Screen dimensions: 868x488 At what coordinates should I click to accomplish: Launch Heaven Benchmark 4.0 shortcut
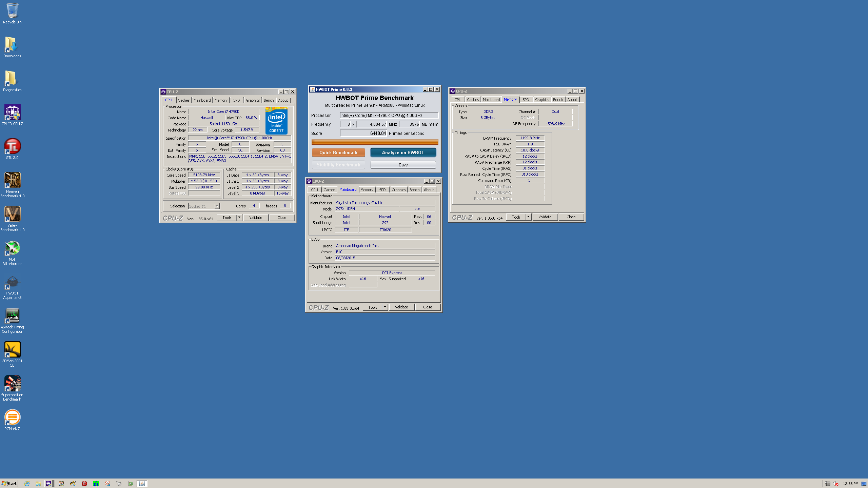click(12, 185)
